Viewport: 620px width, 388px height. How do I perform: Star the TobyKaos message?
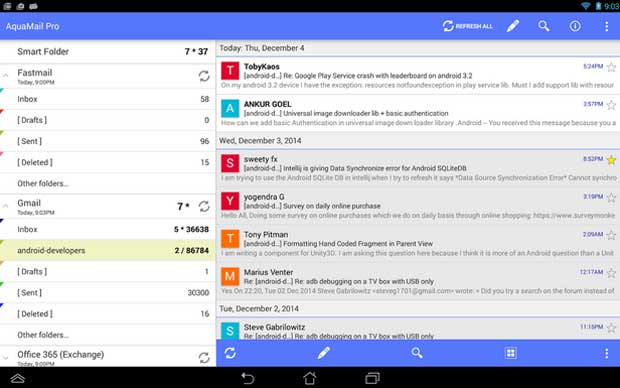pyautogui.click(x=611, y=67)
